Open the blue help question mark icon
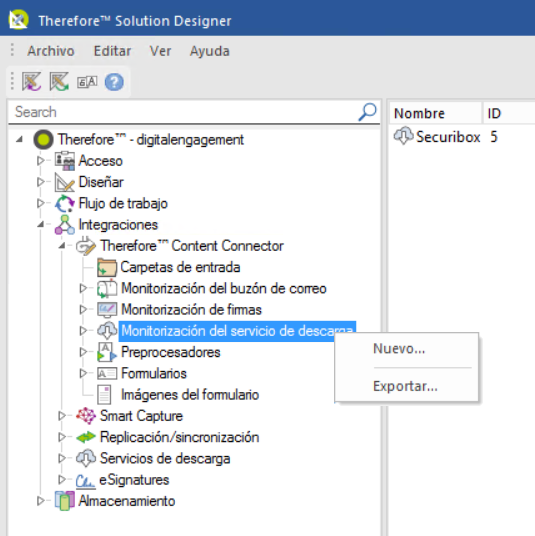535x536 pixels. click(x=114, y=82)
